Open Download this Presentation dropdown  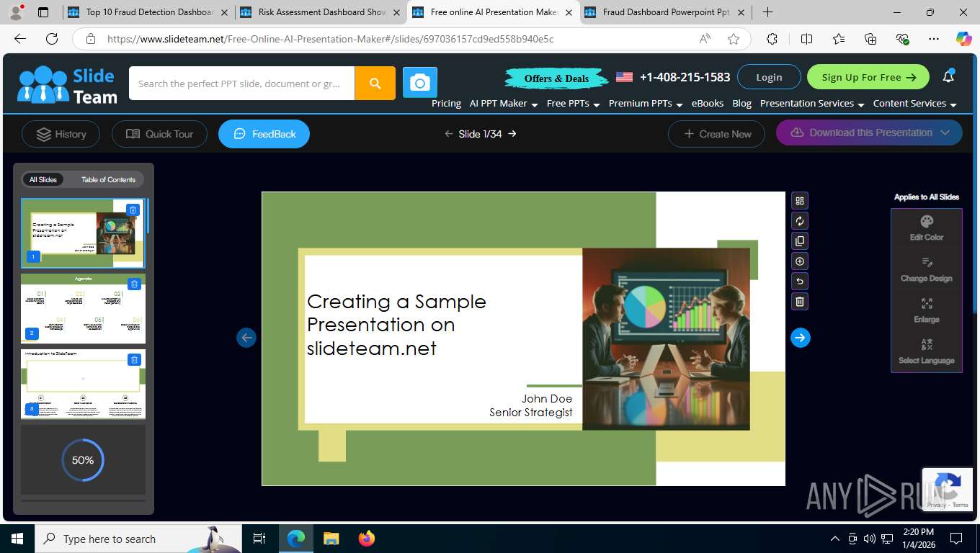coord(869,132)
